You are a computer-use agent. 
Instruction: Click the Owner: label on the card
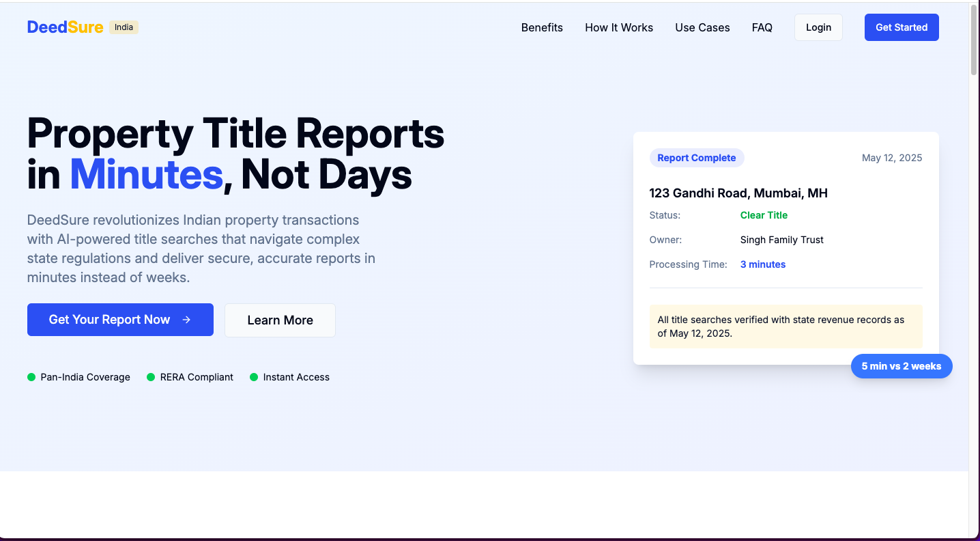pyautogui.click(x=665, y=240)
